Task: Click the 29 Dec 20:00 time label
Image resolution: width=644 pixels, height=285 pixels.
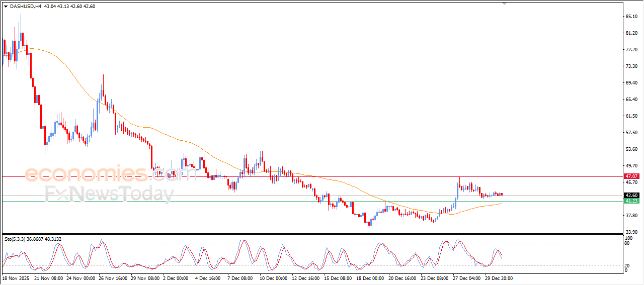Action: (499, 278)
